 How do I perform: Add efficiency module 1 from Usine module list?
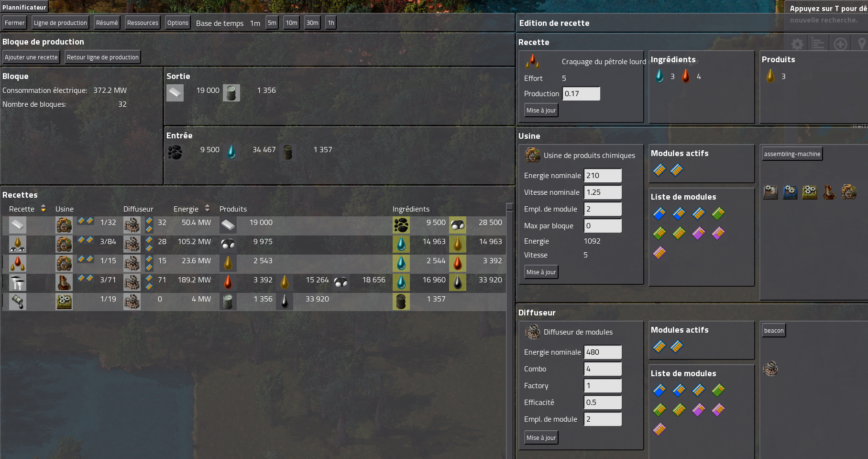[718, 213]
